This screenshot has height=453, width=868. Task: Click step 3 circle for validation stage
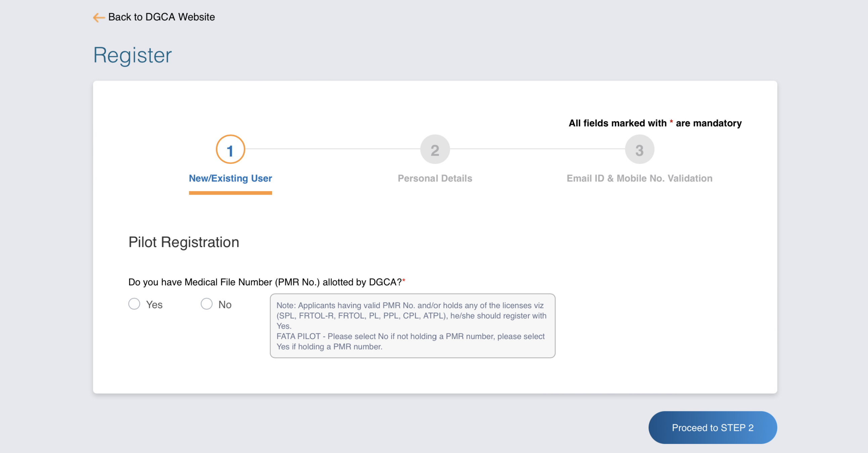[x=639, y=149]
